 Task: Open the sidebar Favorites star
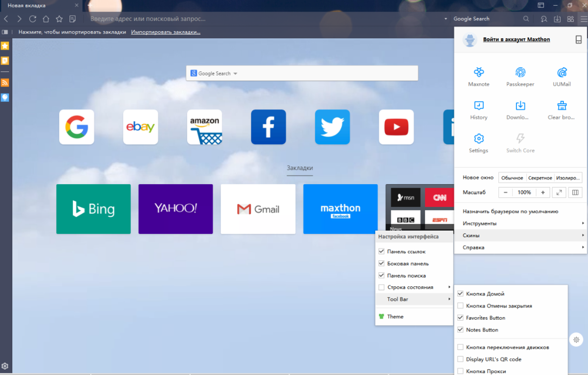click(x=5, y=46)
